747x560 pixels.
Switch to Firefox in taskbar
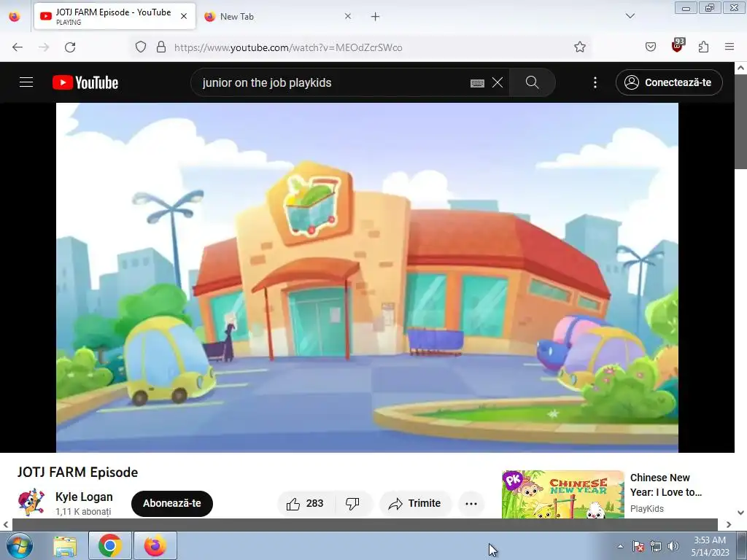(155, 545)
